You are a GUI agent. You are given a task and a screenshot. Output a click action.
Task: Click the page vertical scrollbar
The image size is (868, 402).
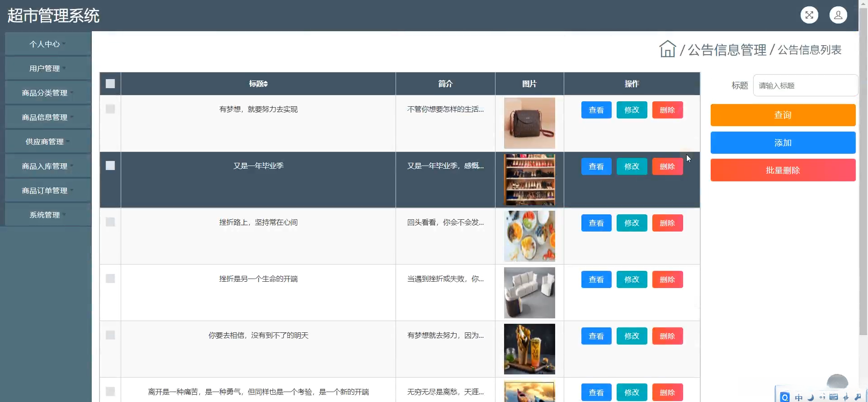pos(863,172)
